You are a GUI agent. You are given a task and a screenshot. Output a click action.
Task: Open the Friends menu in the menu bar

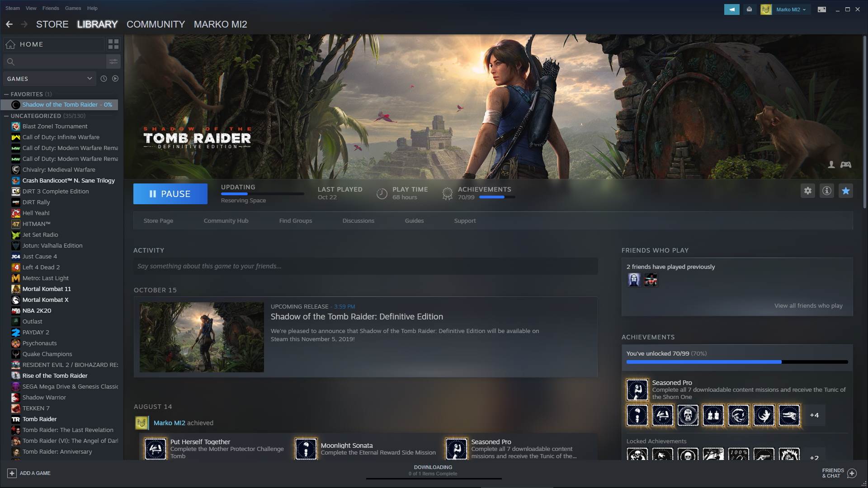(50, 8)
